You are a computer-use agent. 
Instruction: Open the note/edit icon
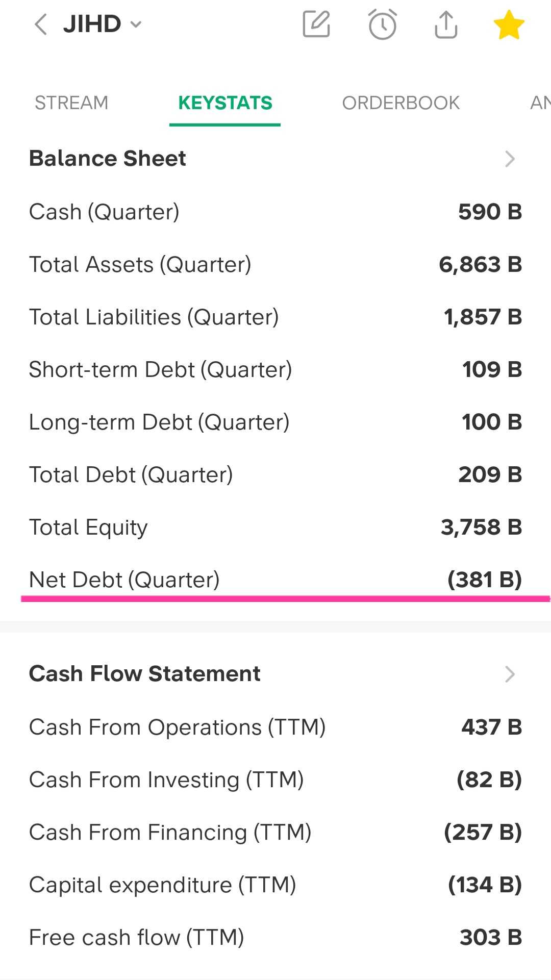click(x=316, y=24)
